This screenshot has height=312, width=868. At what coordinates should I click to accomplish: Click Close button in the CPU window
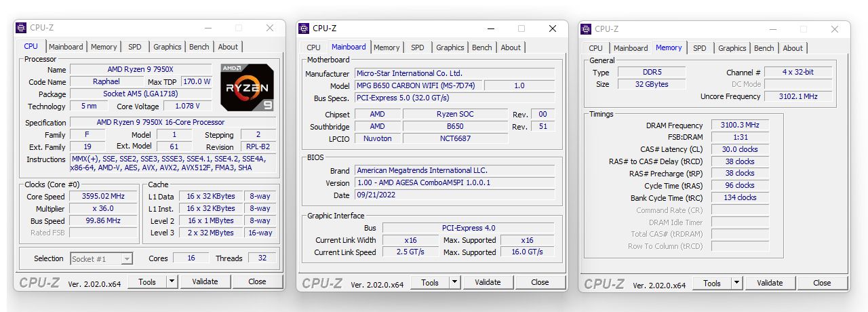pos(257,281)
